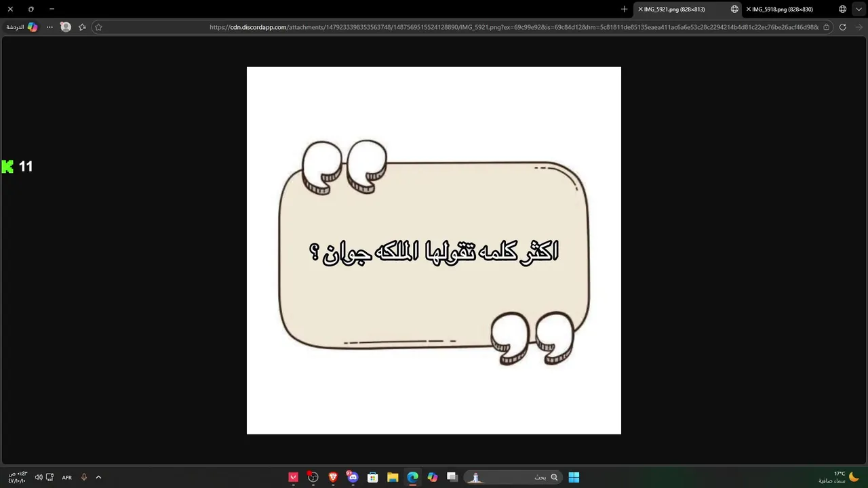
Task: Open the Favorites list
Action: 82,27
